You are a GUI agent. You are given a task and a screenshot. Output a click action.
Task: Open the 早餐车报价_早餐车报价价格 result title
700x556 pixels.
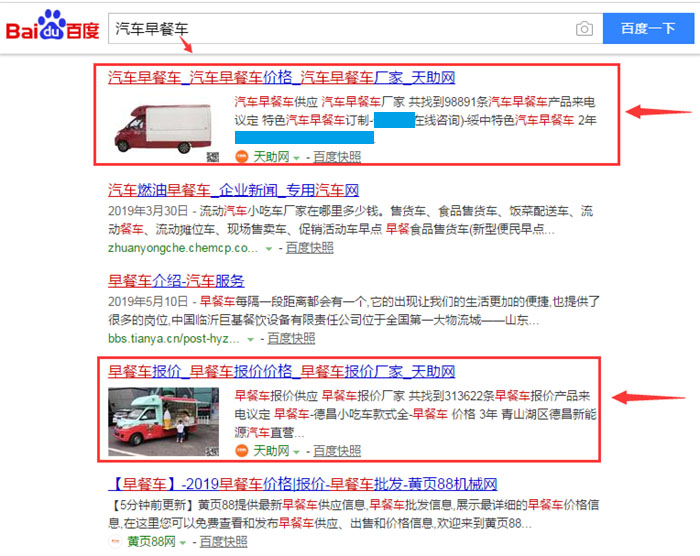282,372
